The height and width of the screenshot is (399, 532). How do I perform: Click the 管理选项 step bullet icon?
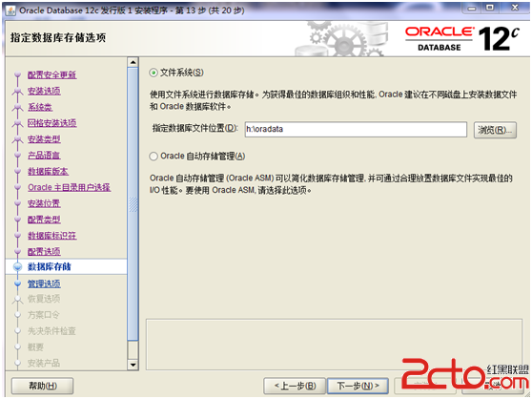pos(18,283)
